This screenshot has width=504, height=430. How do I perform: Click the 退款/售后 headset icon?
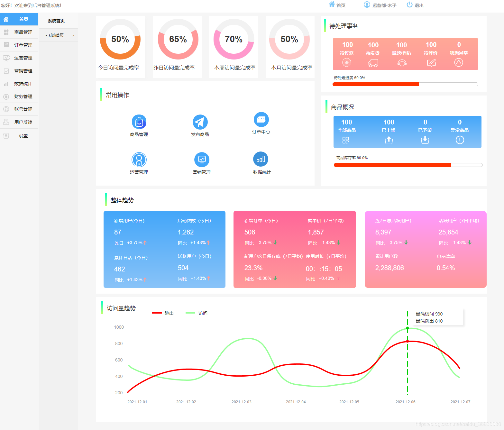(x=402, y=63)
